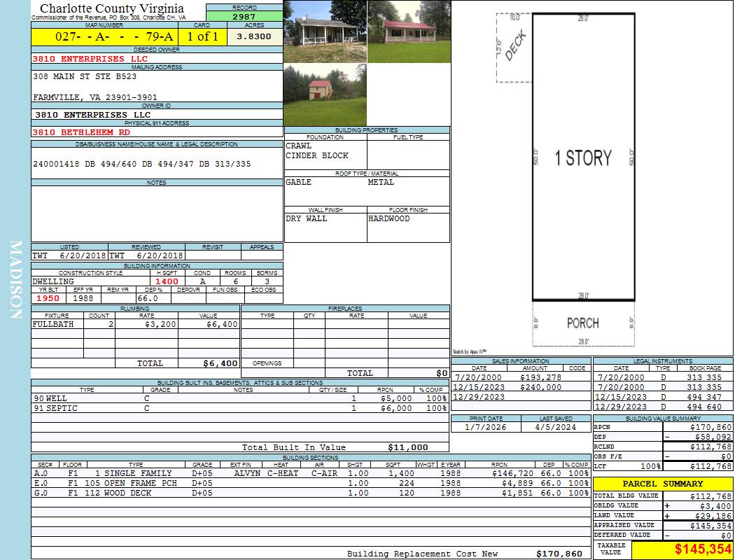Image resolution: width=735 pixels, height=560 pixels.
Task: Click the MADISON label in the left sidebar
Action: pyautogui.click(x=16, y=280)
